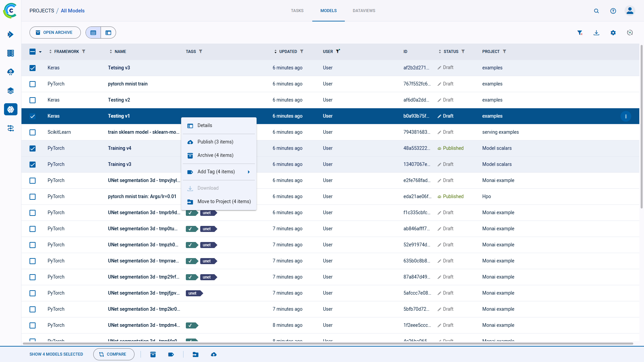Click the download icon in toolbar
Image resolution: width=644 pixels, height=362 pixels.
tap(596, 32)
